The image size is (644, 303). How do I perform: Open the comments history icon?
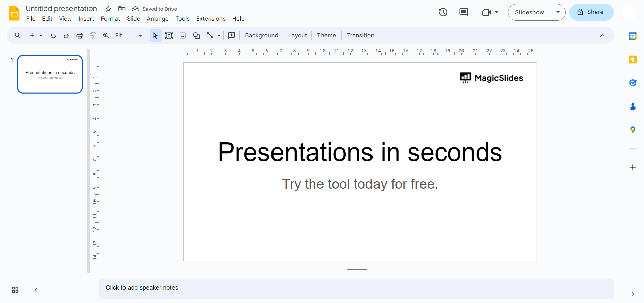tap(463, 12)
